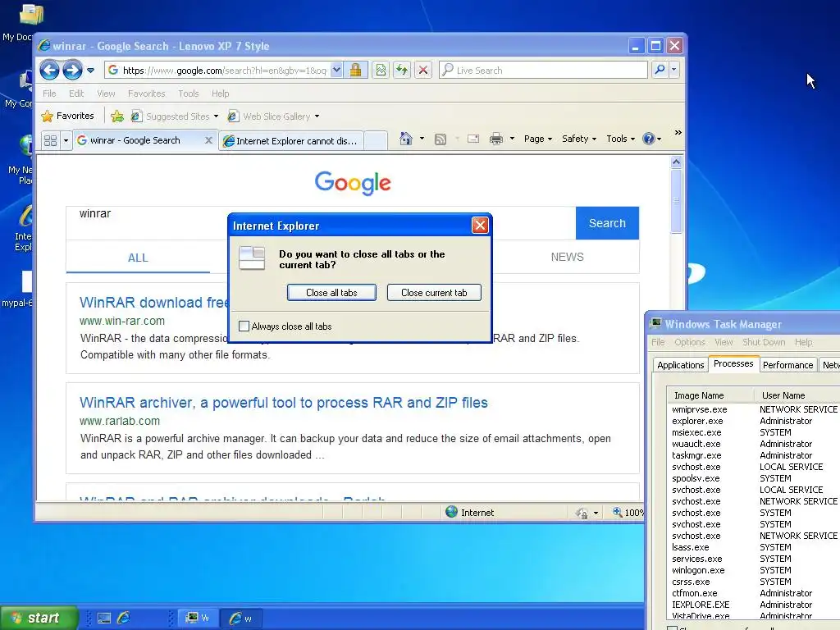The height and width of the screenshot is (630, 840).
Task: Click the scroll up arrow in IE window
Action: (676, 162)
